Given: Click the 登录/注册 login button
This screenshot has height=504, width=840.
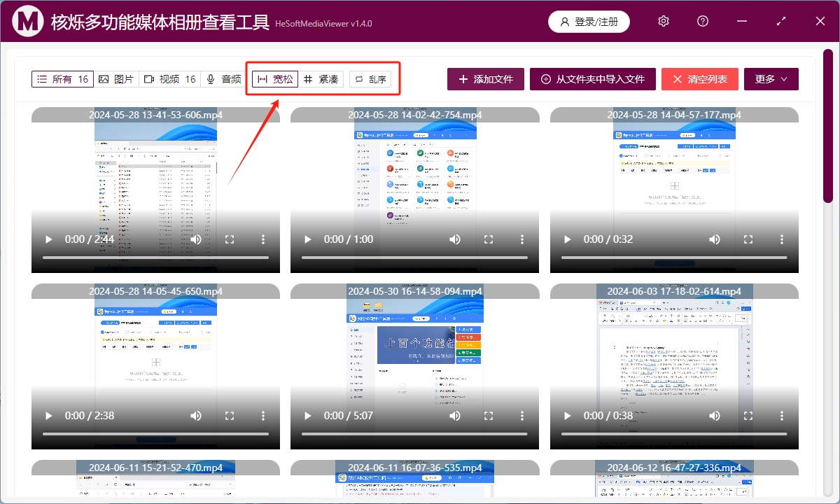Looking at the screenshot, I should [589, 22].
